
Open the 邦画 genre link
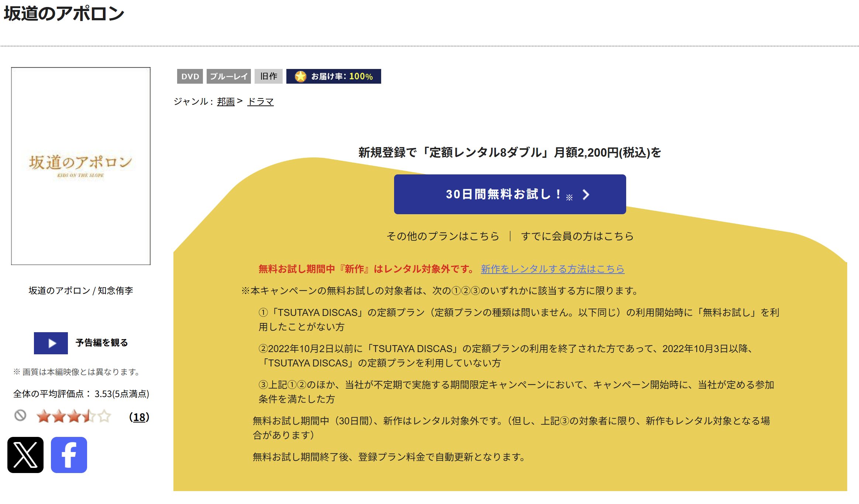coord(226,101)
